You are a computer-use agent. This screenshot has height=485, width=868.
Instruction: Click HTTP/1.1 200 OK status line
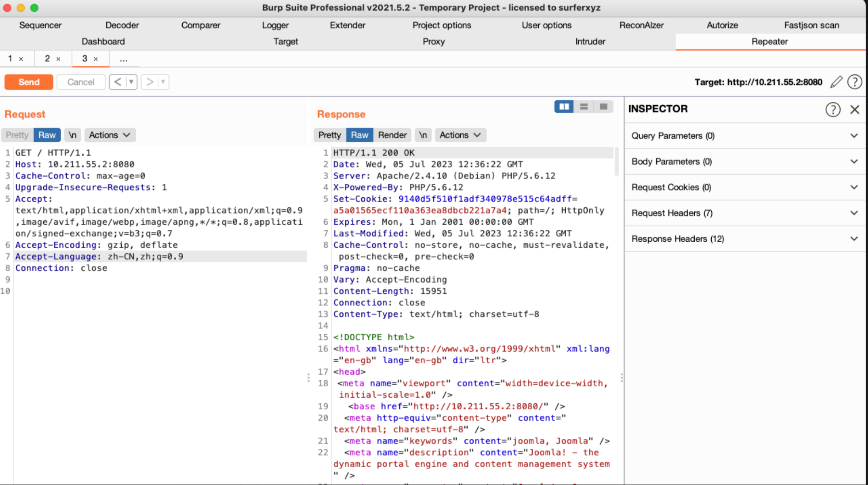374,153
